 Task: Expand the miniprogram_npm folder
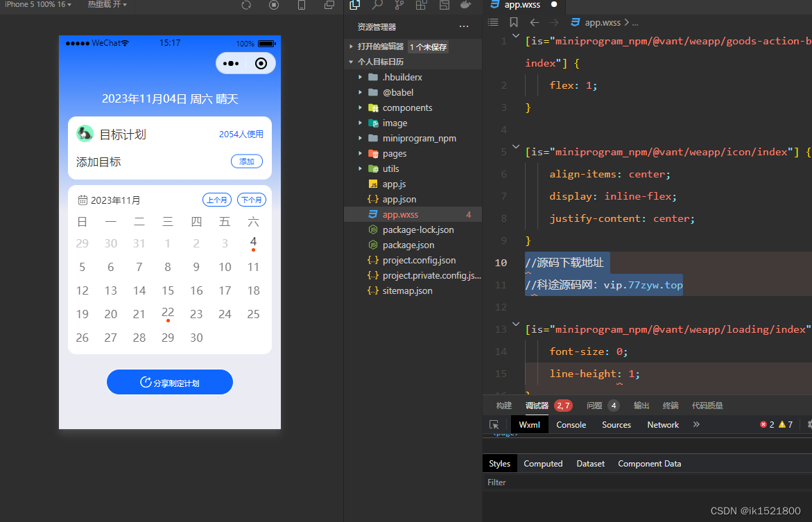point(361,138)
